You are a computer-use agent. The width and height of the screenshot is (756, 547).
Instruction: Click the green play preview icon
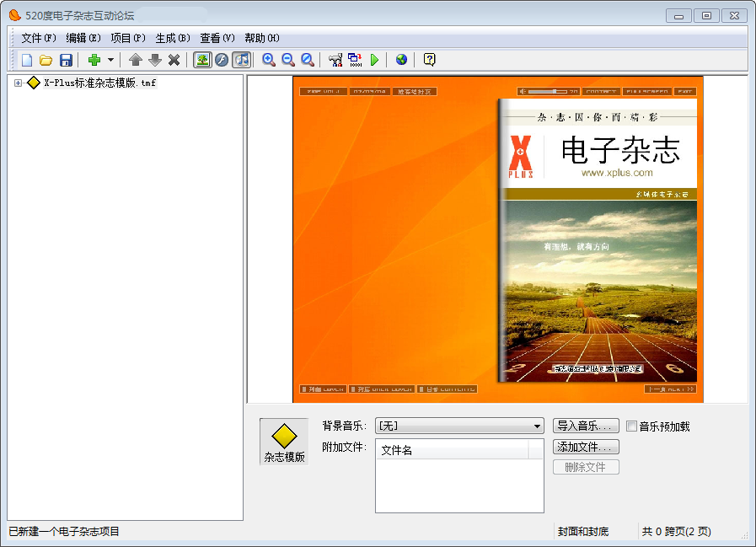tap(374, 60)
